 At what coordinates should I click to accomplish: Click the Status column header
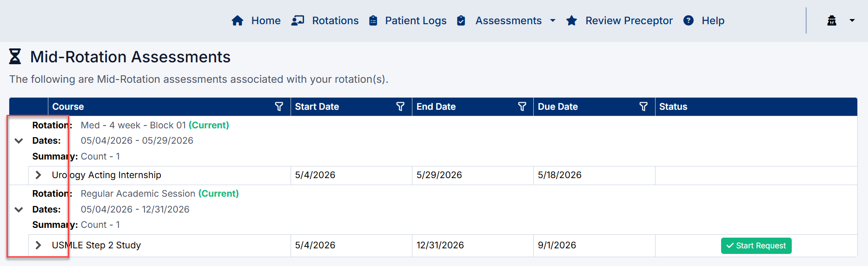[673, 106]
